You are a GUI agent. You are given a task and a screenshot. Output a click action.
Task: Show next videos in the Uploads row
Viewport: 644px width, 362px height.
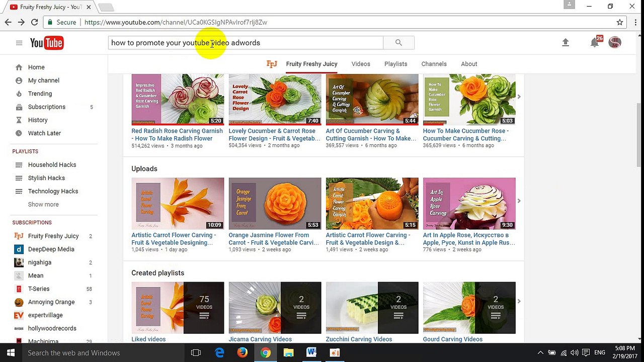(519, 201)
